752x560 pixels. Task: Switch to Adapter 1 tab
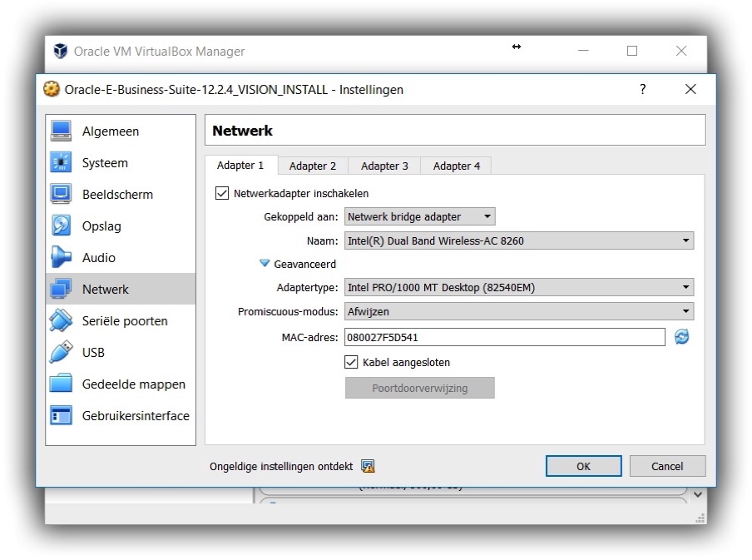click(x=240, y=166)
